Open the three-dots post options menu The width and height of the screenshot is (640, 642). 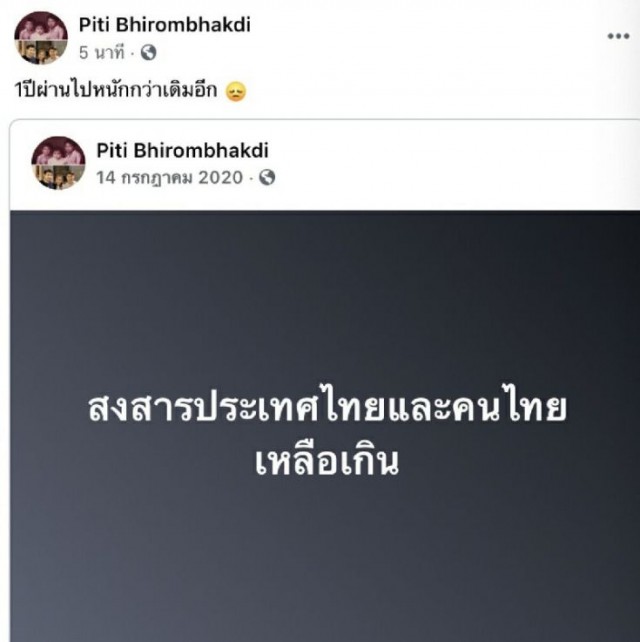click(618, 36)
